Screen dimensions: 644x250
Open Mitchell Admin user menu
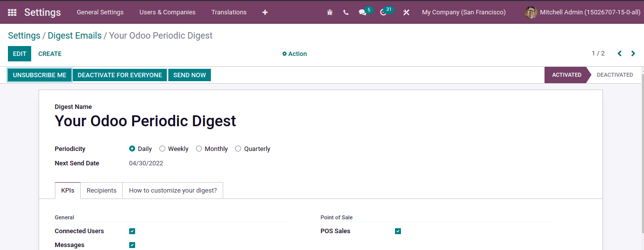coord(582,12)
